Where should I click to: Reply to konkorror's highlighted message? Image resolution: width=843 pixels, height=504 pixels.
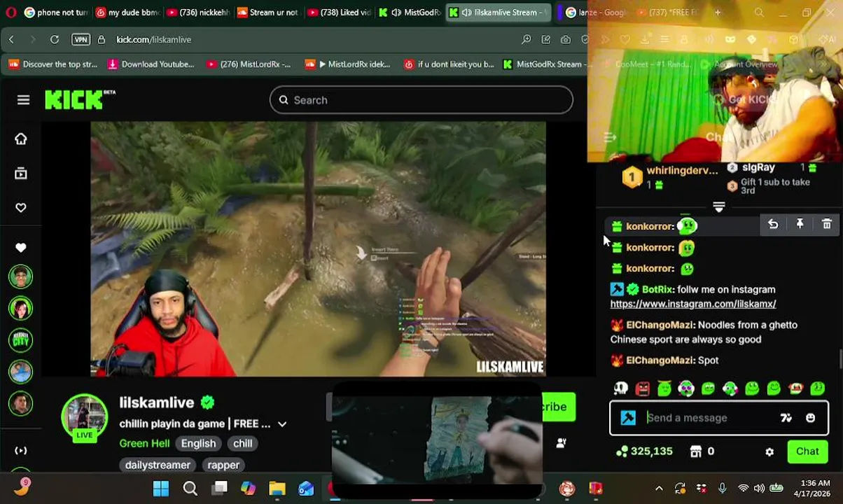pyautogui.click(x=773, y=224)
